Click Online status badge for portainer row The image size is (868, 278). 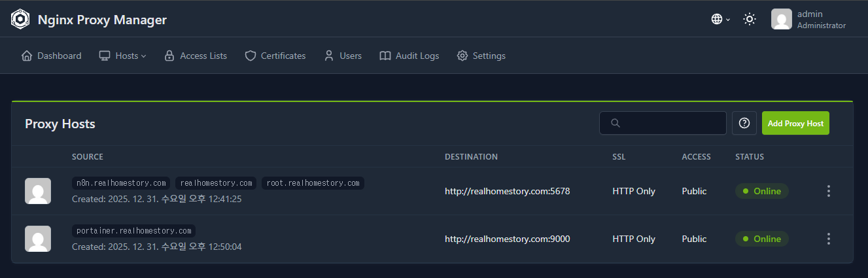762,239
